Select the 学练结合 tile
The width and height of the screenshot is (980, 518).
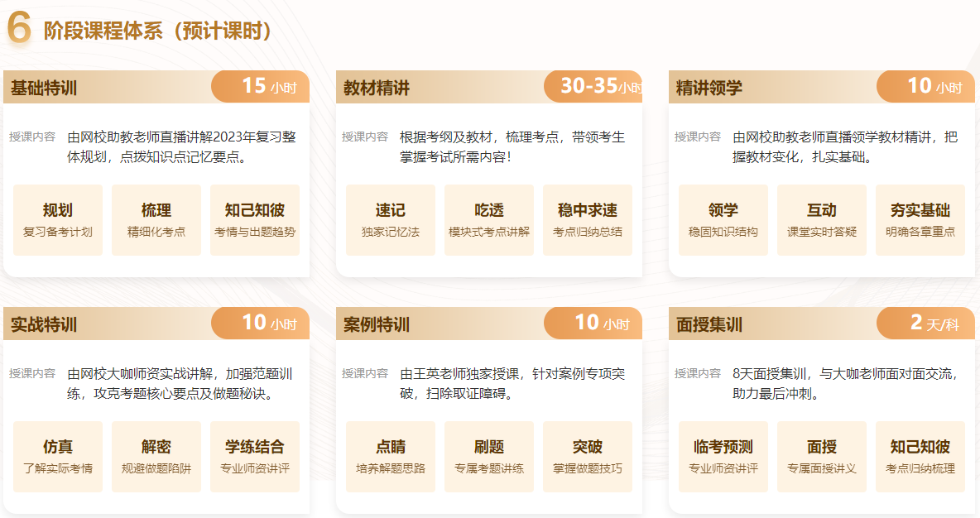coord(255,457)
